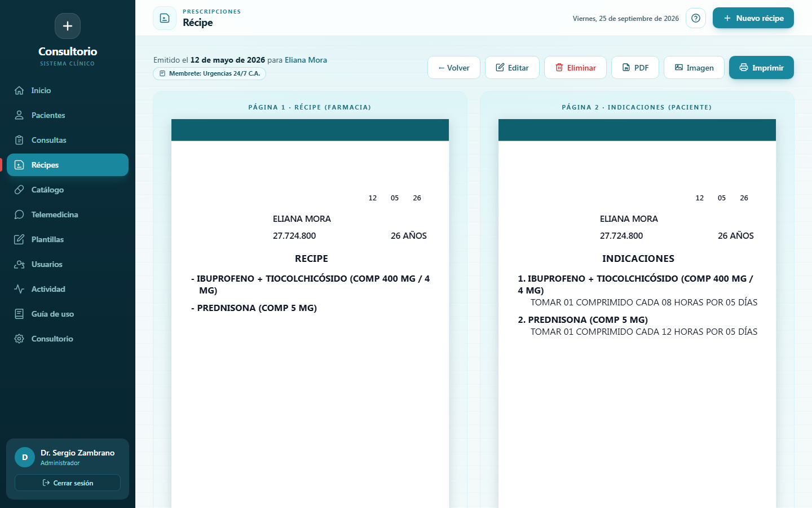Screen dimensions: 812x508
Task: Open Consultorio settings in the sidebar
Action: (68, 339)
